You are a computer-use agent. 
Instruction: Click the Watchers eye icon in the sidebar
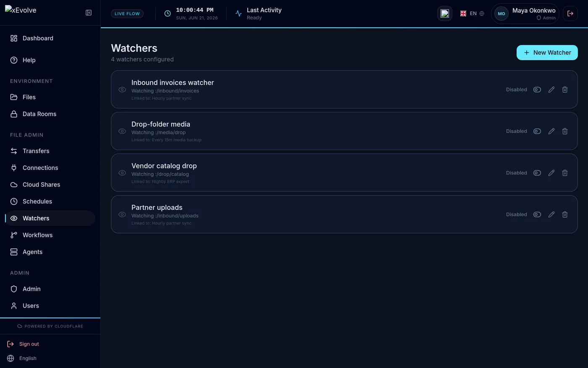[14, 218]
